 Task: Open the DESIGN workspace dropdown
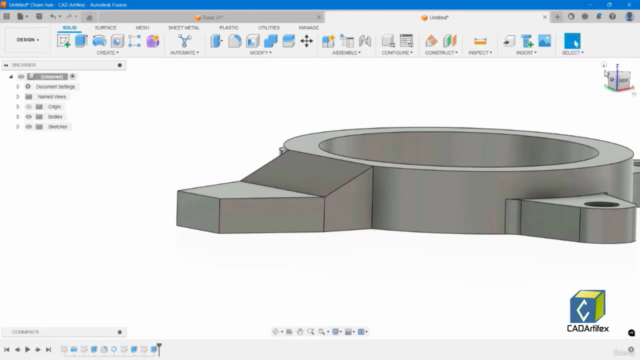click(x=28, y=40)
